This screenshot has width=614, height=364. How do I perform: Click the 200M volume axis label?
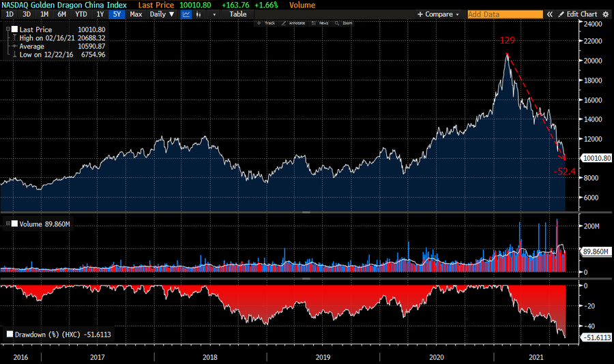[591, 226]
